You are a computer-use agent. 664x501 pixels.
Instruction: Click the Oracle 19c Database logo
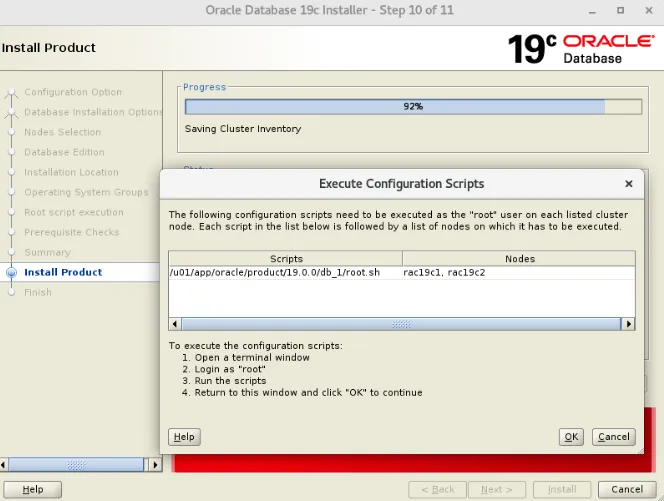coord(581,48)
